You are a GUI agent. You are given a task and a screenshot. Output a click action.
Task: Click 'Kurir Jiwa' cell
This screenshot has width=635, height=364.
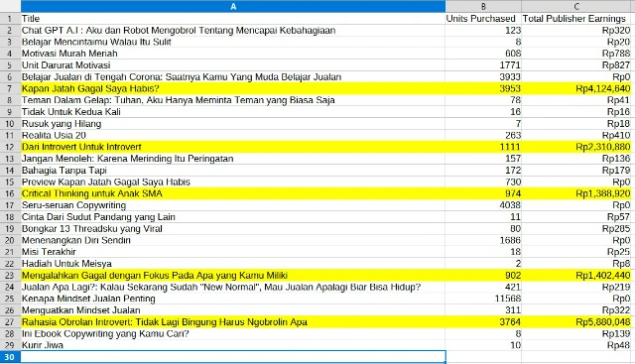[x=233, y=345]
